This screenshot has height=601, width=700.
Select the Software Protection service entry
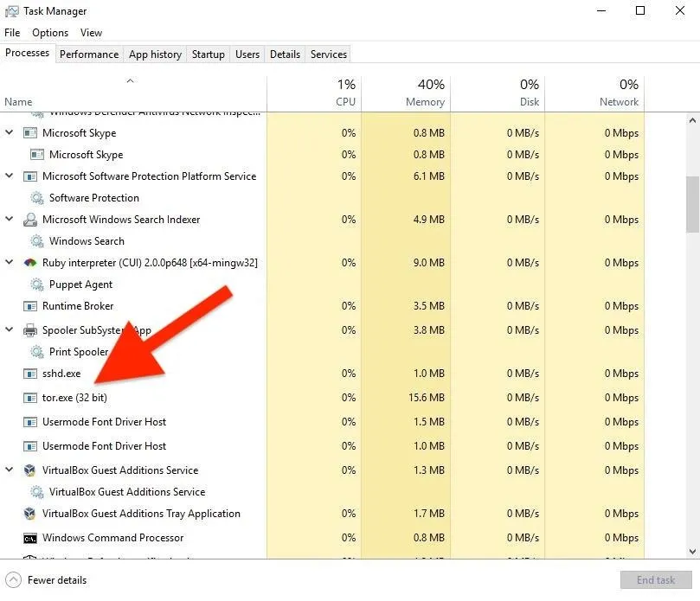point(94,198)
